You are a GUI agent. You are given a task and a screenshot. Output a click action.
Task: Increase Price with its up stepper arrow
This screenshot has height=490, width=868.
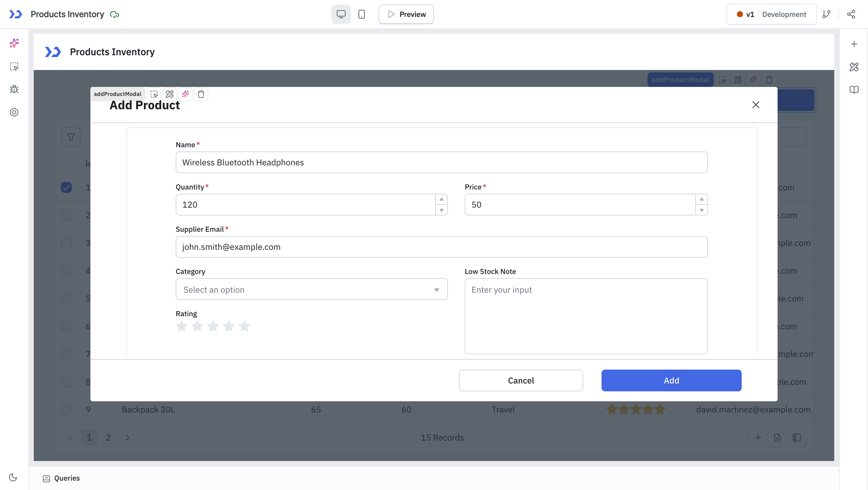click(x=702, y=199)
